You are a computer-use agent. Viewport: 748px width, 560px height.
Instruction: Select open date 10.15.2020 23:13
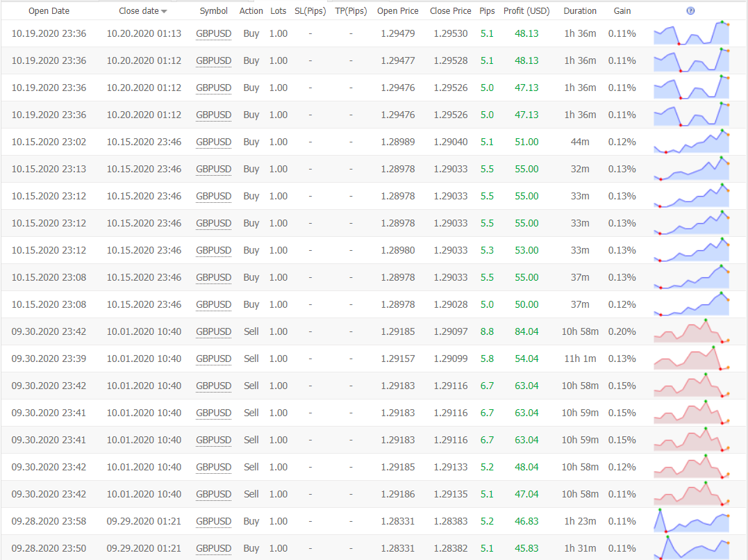tap(49, 169)
